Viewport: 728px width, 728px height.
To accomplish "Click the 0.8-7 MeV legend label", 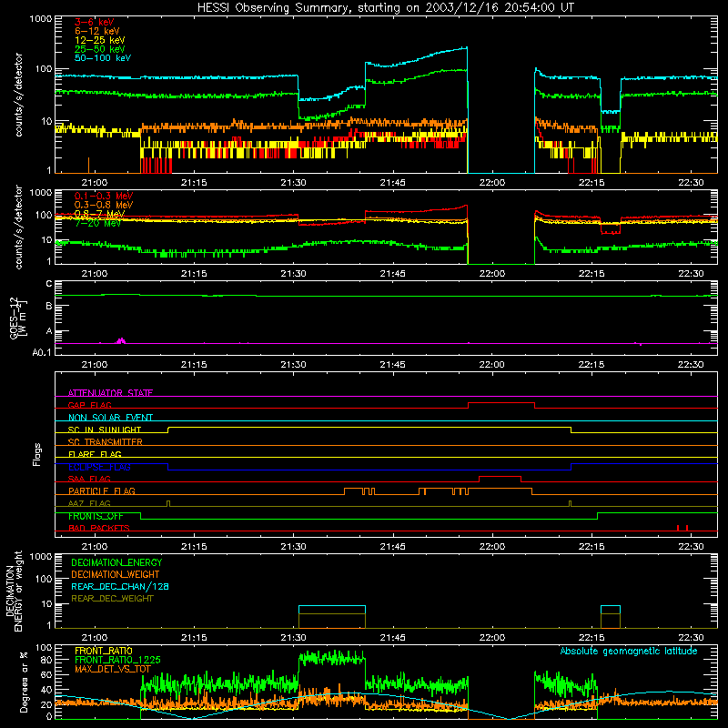I will (x=100, y=214).
